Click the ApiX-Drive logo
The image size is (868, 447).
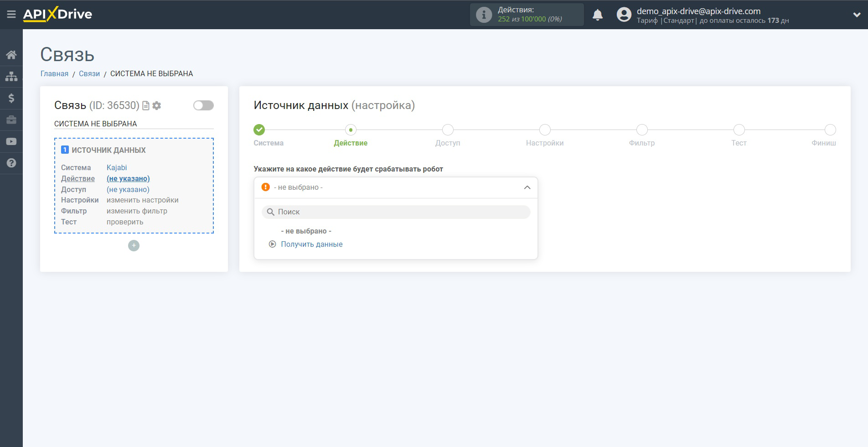(x=57, y=14)
